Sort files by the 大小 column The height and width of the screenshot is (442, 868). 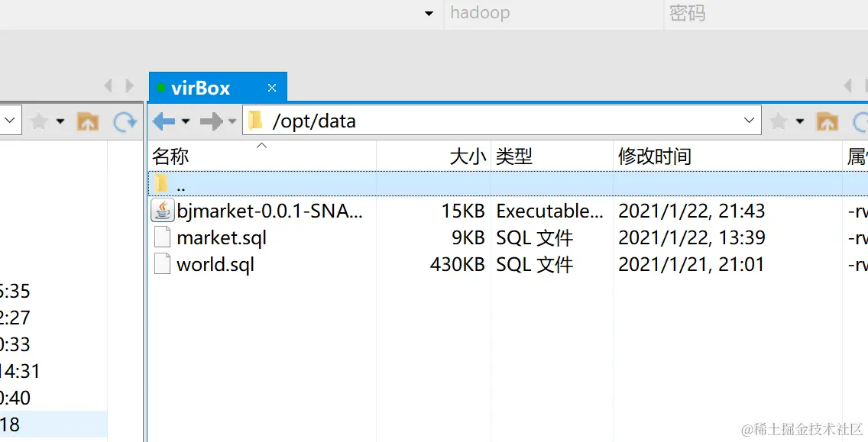(467, 156)
